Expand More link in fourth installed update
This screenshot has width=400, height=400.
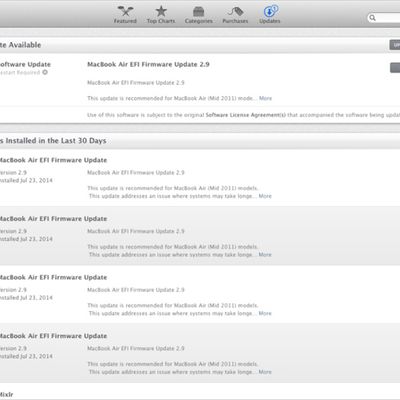(265, 372)
